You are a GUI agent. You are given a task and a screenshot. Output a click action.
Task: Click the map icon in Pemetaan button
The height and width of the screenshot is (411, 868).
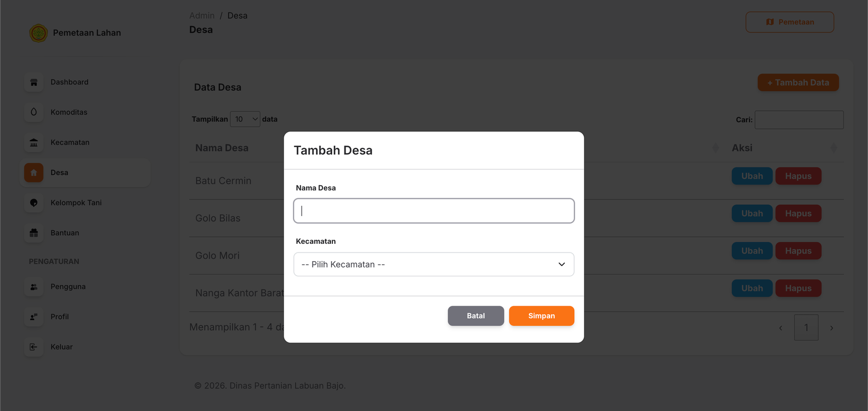(x=770, y=22)
